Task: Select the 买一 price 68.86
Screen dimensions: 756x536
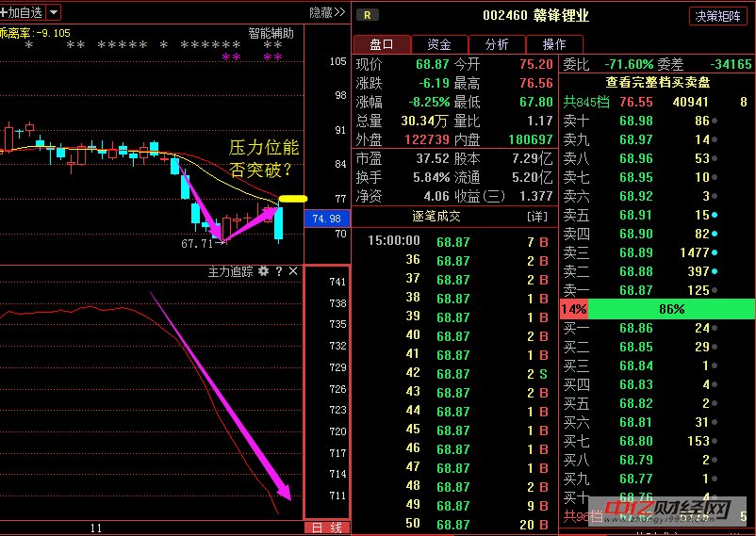Action: 636,328
